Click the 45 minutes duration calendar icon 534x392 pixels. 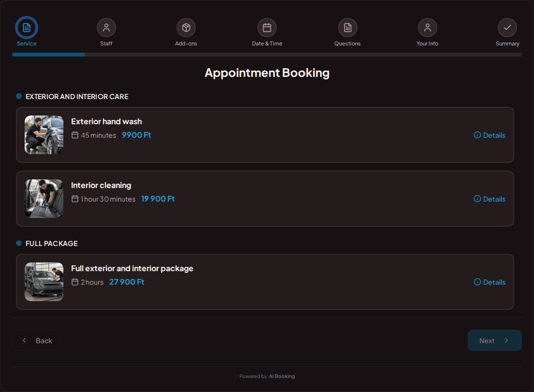point(75,135)
